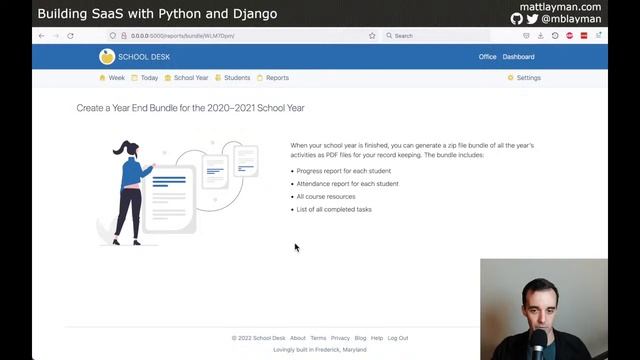Open the Week tab
Screen dimensions: 640x360
(116, 78)
